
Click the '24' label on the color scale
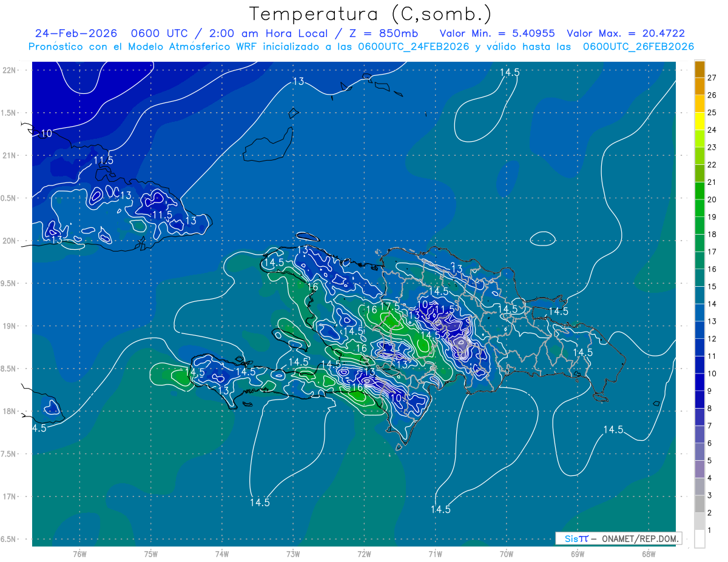pyautogui.click(x=712, y=130)
